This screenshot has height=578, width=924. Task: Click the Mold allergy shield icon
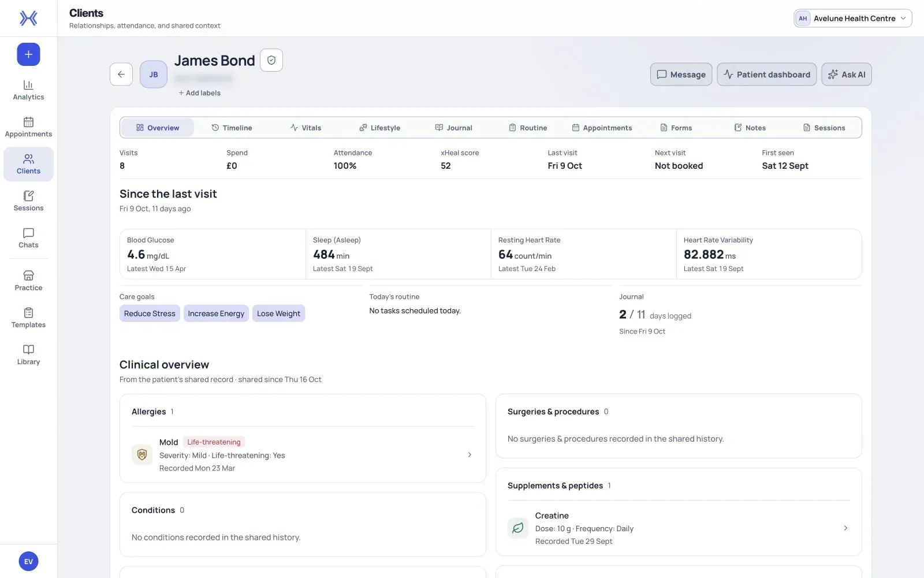click(142, 455)
